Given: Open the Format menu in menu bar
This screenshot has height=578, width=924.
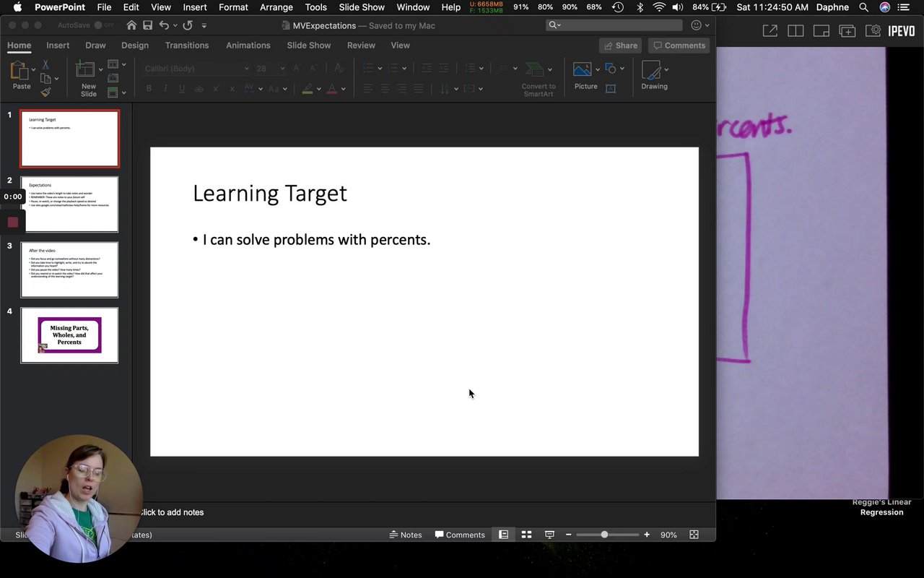Looking at the screenshot, I should point(233,7).
